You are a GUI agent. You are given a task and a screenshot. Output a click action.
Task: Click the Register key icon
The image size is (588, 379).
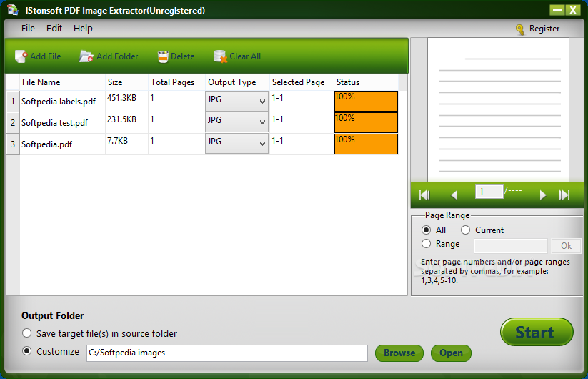tap(520, 29)
